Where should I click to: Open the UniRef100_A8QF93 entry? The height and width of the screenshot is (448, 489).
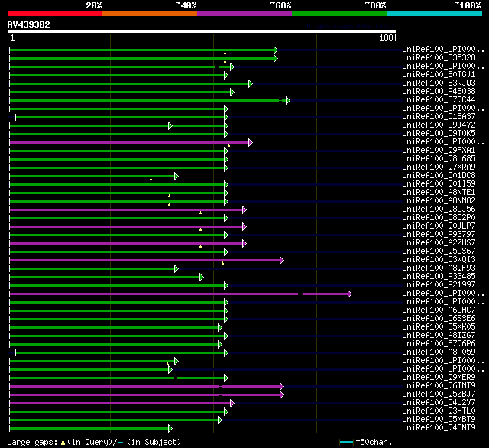tap(439, 268)
